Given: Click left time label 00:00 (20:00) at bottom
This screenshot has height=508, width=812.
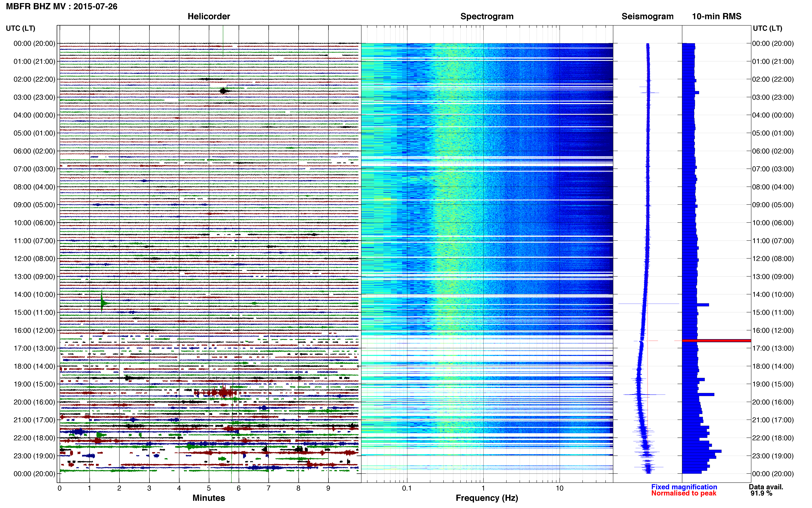Looking at the screenshot, I should click(34, 474).
